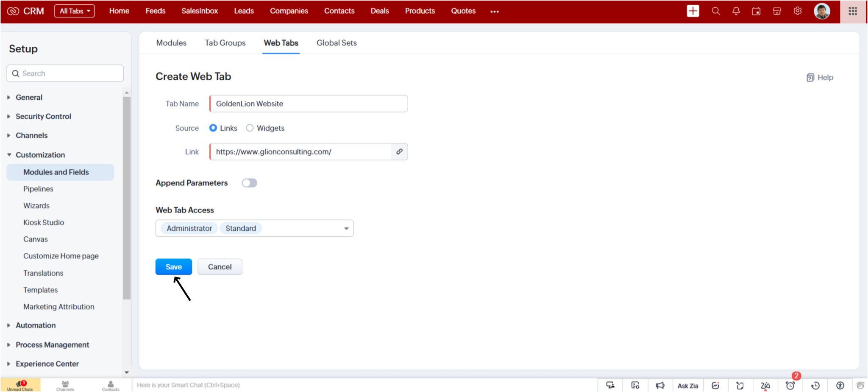Open the quick create plus icon
The image size is (868, 392).
[x=693, y=11]
